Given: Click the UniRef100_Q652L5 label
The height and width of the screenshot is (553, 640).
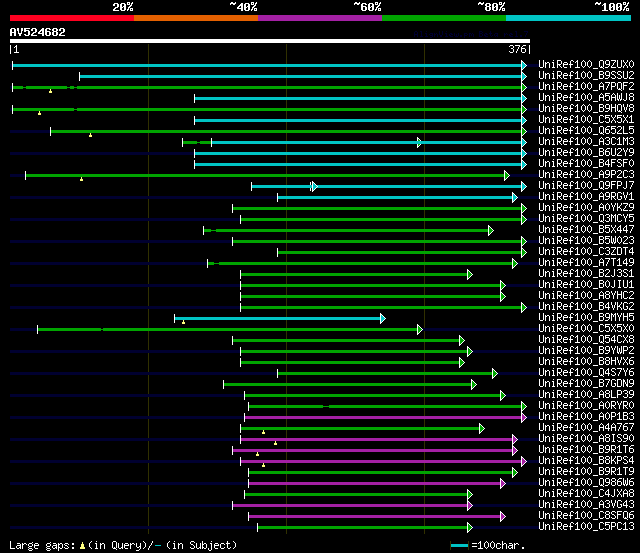Looking at the screenshot, I should tap(586, 131).
